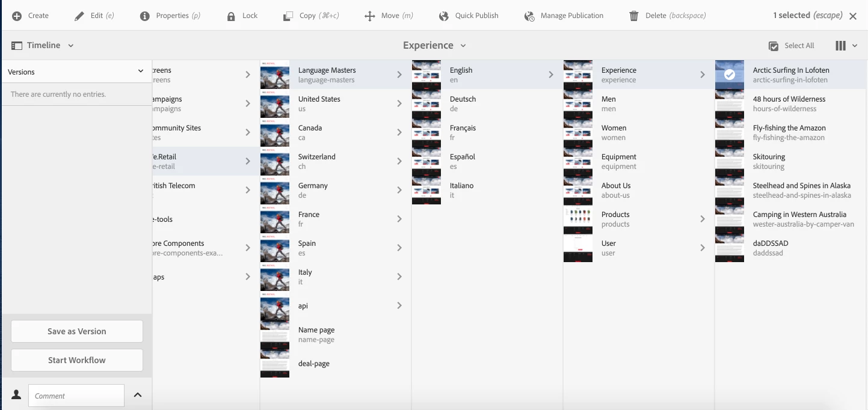Click the Copy icon in toolbar
The image size is (868, 410).
[x=288, y=16]
